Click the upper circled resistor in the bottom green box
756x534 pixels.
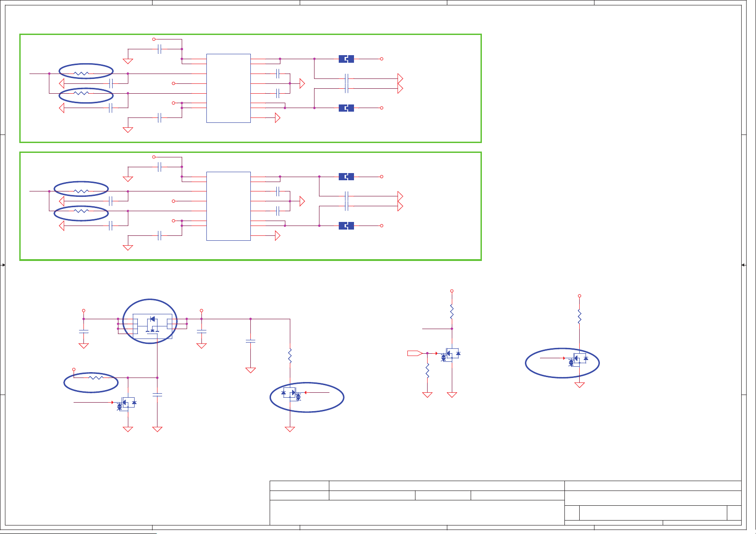coord(81,191)
